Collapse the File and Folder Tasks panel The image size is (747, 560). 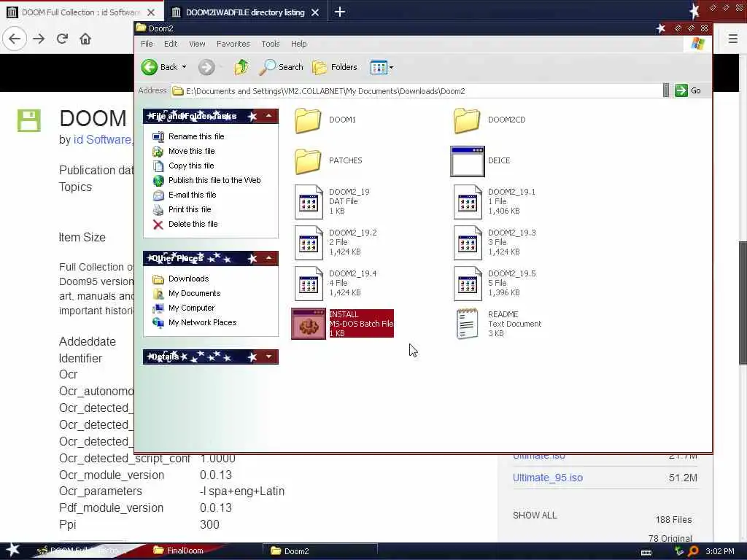(x=268, y=116)
